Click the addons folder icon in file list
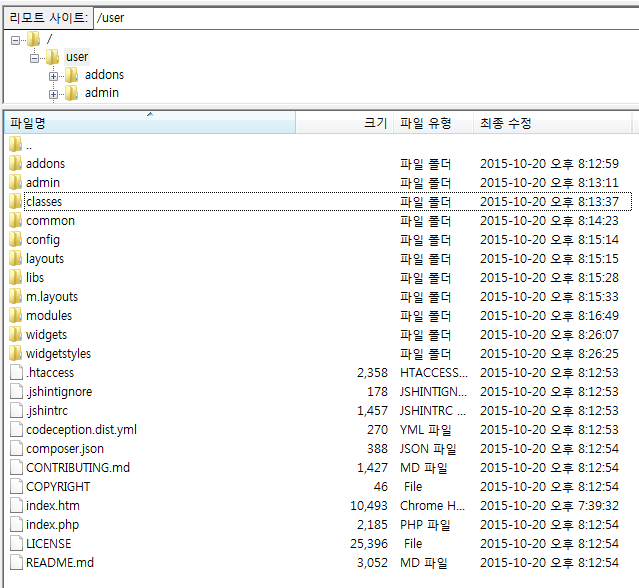 [x=15, y=163]
